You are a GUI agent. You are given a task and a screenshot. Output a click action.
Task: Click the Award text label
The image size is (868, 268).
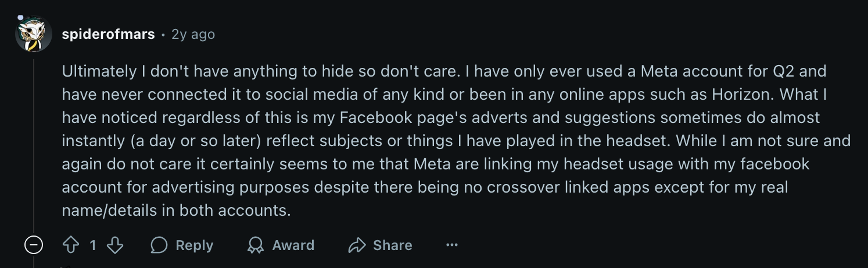pos(293,245)
